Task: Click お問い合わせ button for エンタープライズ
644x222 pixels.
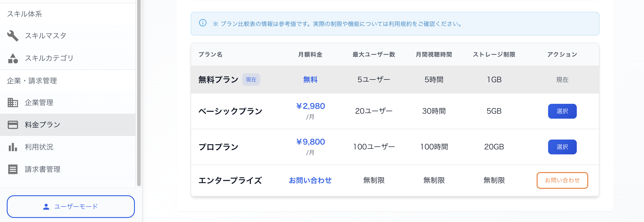Action: click(x=562, y=180)
